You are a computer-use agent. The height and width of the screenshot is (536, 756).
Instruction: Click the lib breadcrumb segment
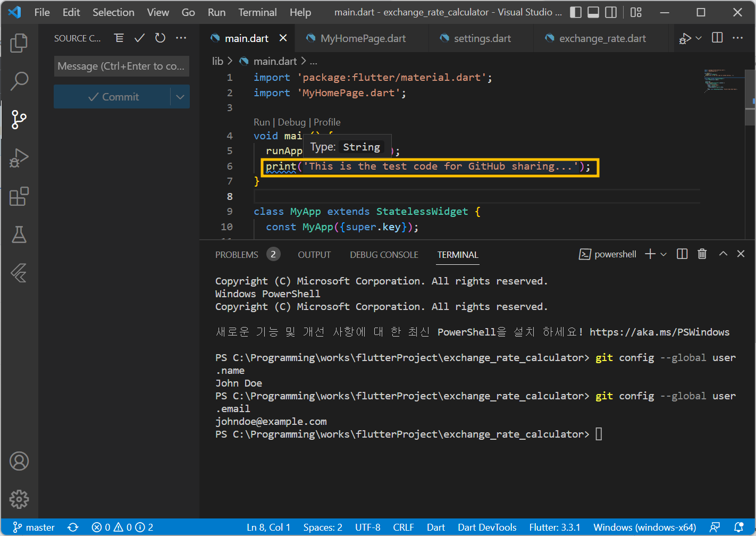217,61
